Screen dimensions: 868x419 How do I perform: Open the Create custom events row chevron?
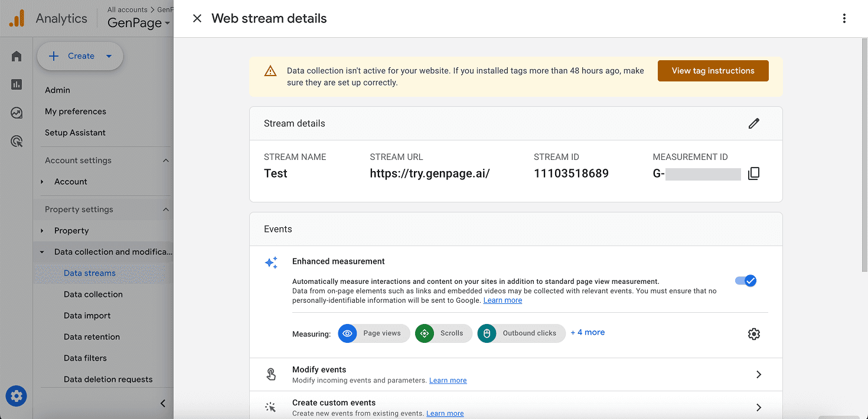pos(759,408)
